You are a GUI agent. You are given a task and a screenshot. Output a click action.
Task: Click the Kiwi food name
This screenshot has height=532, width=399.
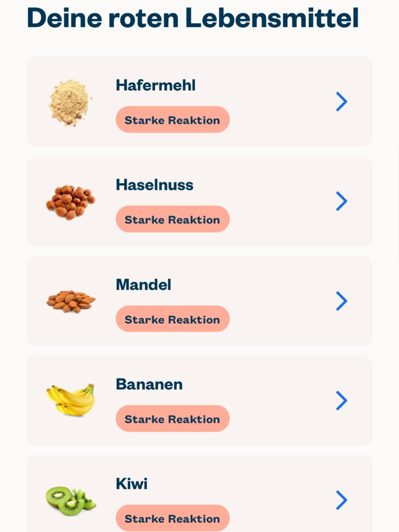pos(131,484)
